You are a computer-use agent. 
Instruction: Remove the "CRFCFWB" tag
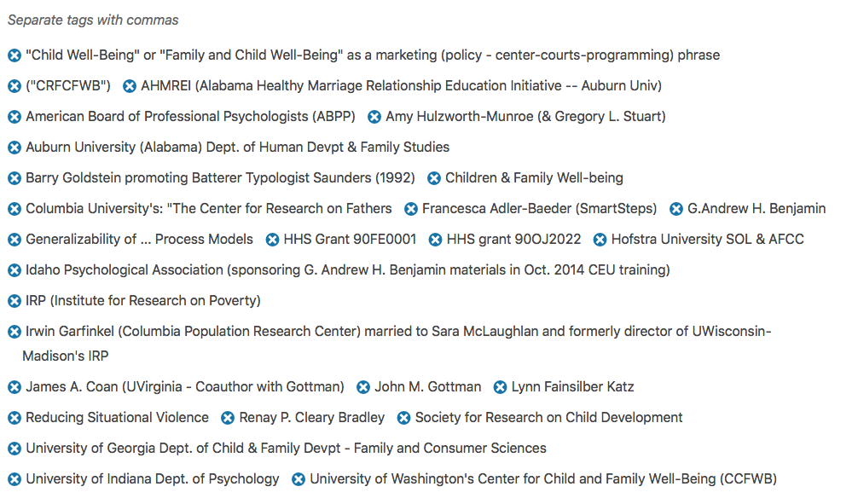pyautogui.click(x=14, y=86)
